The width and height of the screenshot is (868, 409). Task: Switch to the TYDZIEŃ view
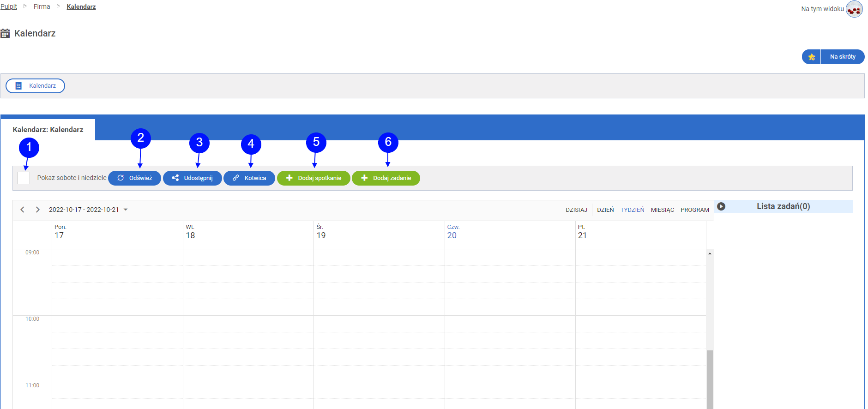click(632, 210)
